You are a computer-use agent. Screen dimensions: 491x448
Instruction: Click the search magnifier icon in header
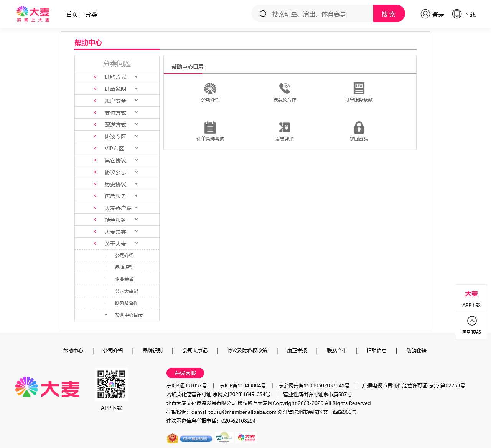click(x=263, y=14)
